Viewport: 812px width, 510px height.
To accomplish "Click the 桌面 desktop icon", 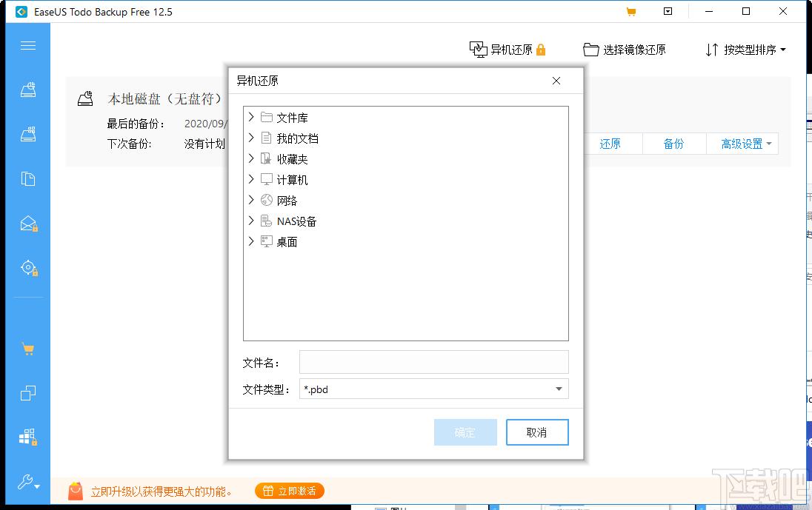I will click(x=267, y=241).
